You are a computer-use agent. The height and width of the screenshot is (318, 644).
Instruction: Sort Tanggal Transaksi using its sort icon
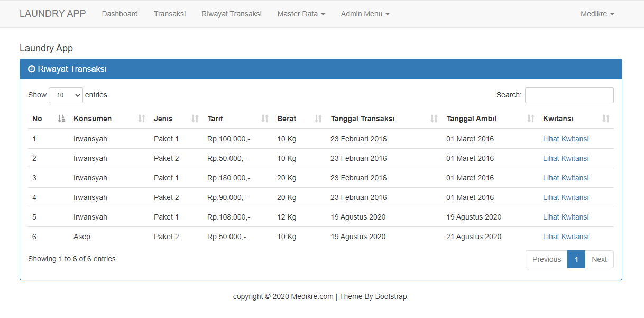[x=434, y=119]
